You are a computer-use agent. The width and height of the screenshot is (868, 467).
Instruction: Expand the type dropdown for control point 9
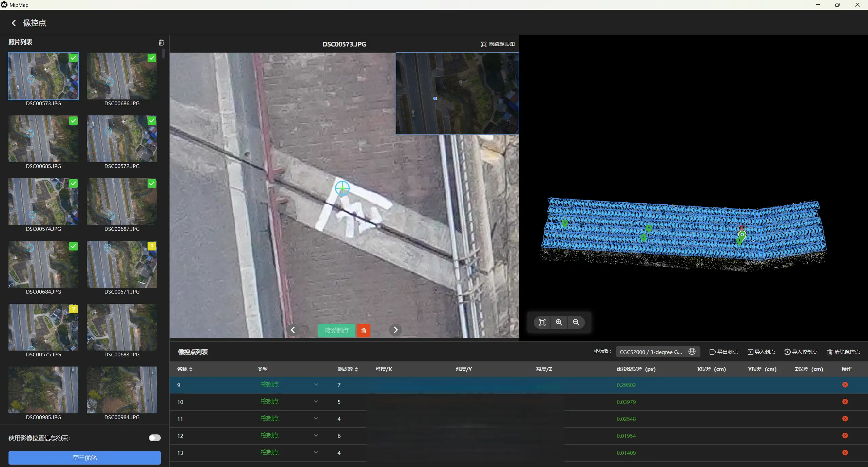pyautogui.click(x=316, y=385)
